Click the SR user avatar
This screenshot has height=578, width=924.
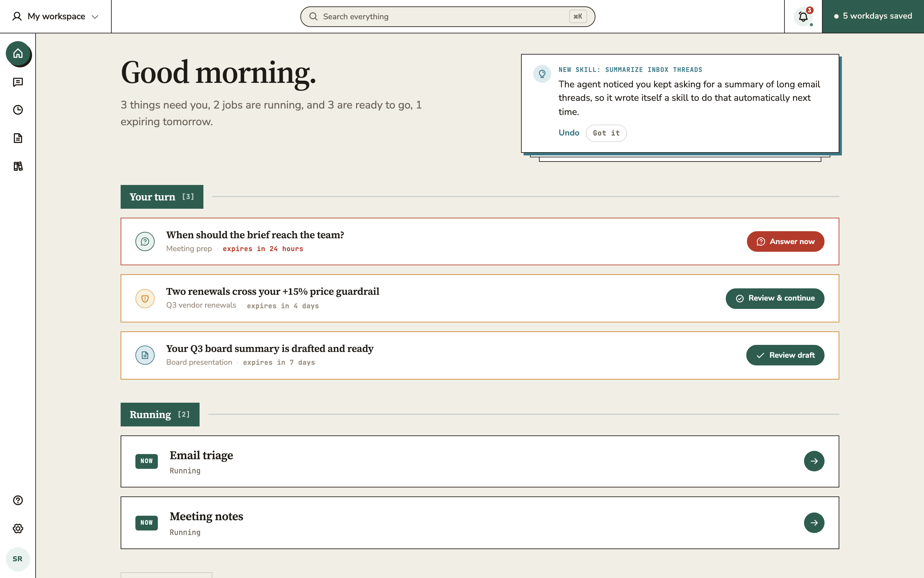point(18,559)
